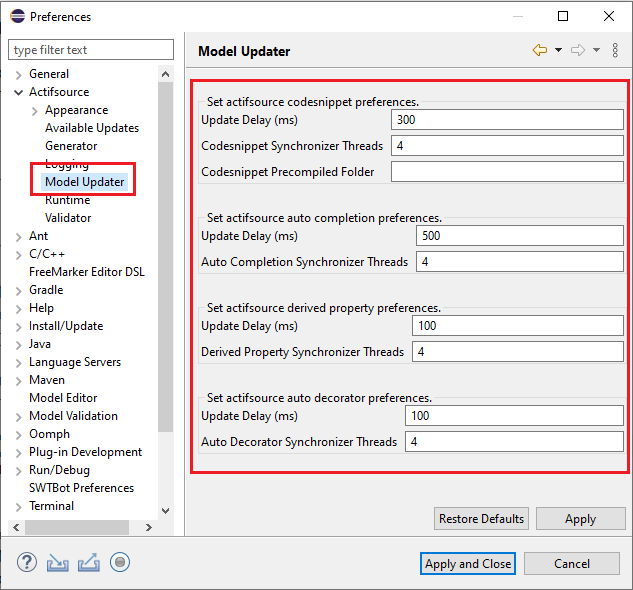
Task: Open the back history dropdown arrow
Action: coord(558,50)
